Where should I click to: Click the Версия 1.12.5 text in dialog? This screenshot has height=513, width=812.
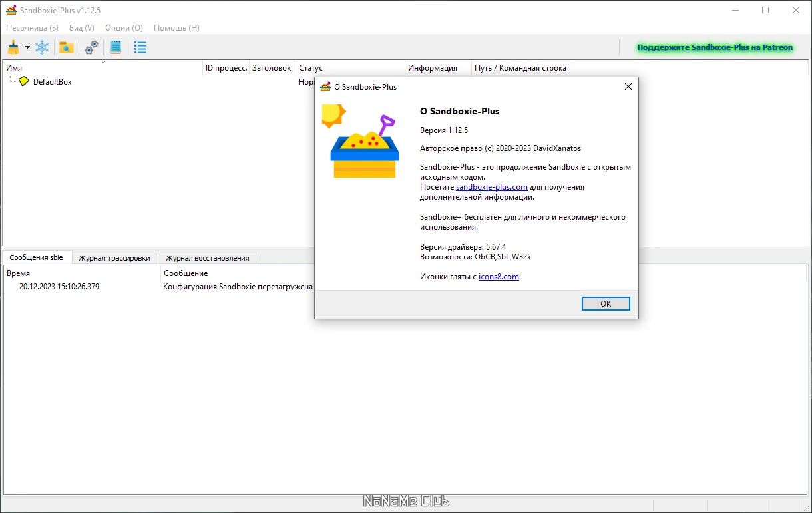click(x=445, y=130)
